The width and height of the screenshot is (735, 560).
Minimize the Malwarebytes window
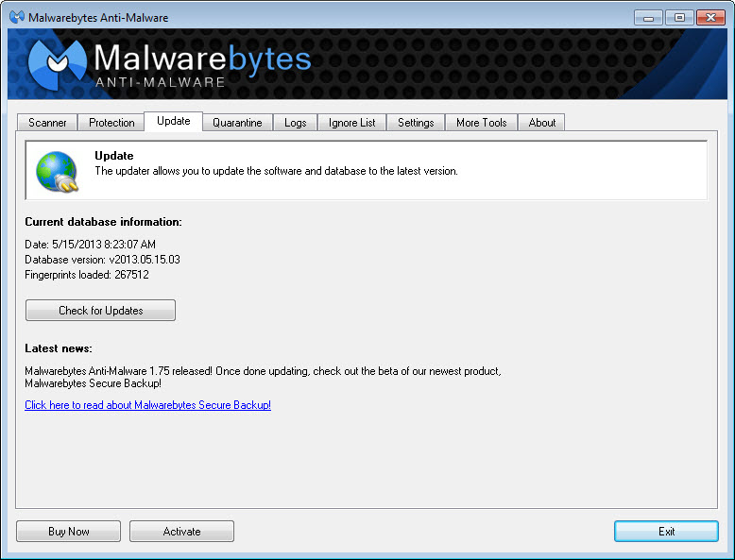coord(648,18)
